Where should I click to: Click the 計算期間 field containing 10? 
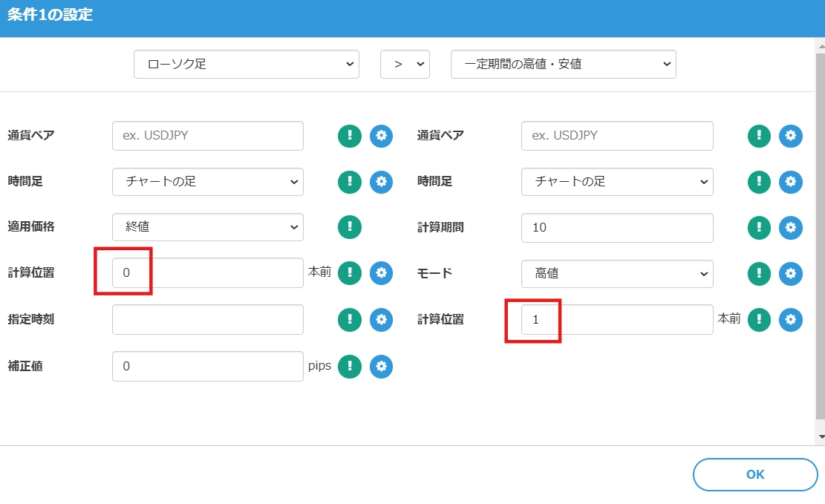616,227
